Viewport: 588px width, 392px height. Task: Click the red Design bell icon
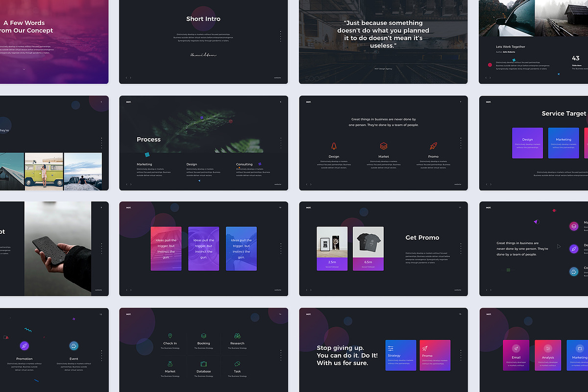pos(334,146)
